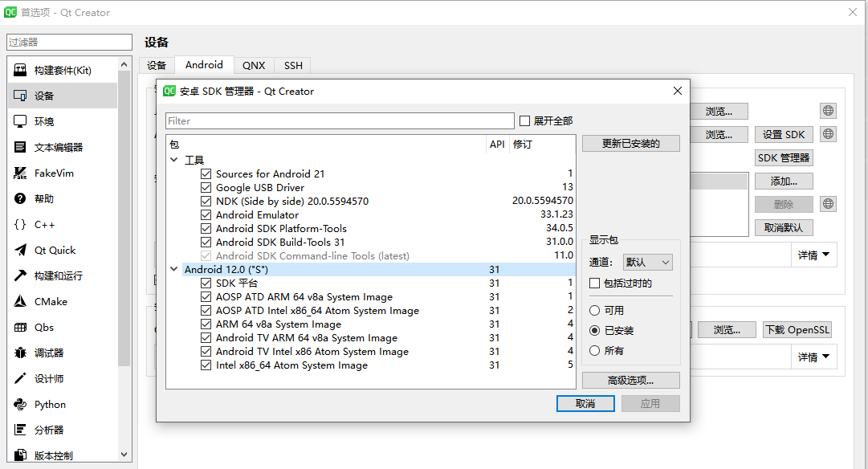The image size is (868, 469).
Task: Select the Python logo icon
Action: pos(20,404)
